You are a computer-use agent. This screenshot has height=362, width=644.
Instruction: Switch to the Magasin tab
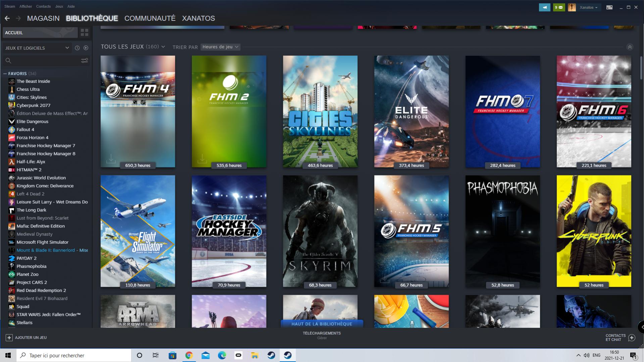click(x=43, y=18)
